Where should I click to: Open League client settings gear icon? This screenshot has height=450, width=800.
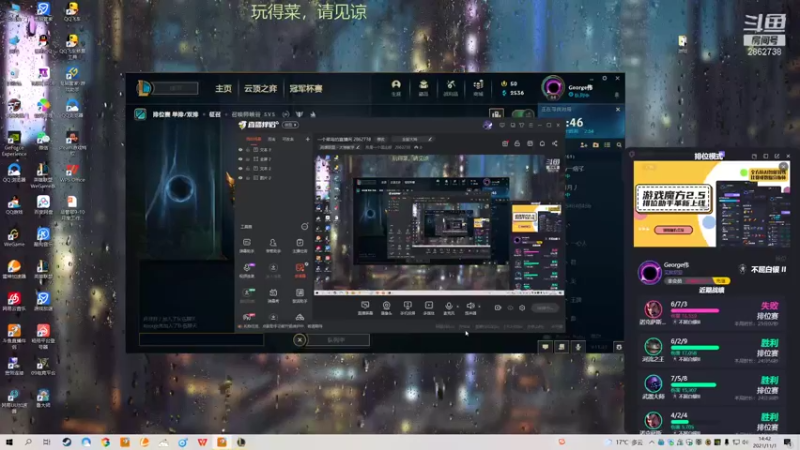[605, 78]
